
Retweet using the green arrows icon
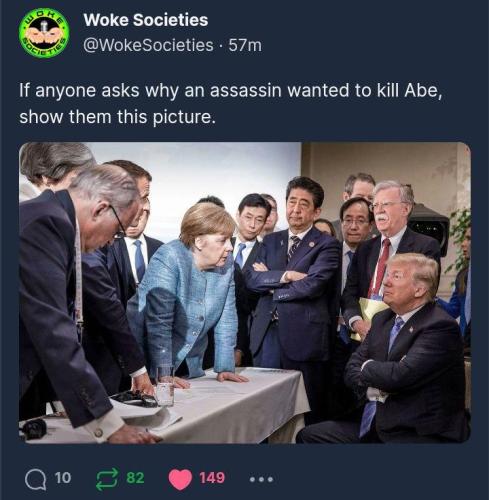coord(107,479)
